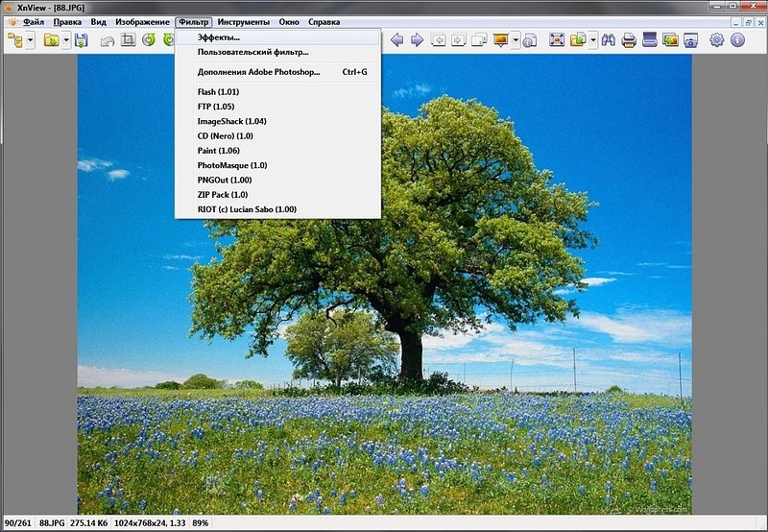Expand the slideshow dropdown arrow
Viewport: 768px width, 532px height.
click(x=516, y=40)
